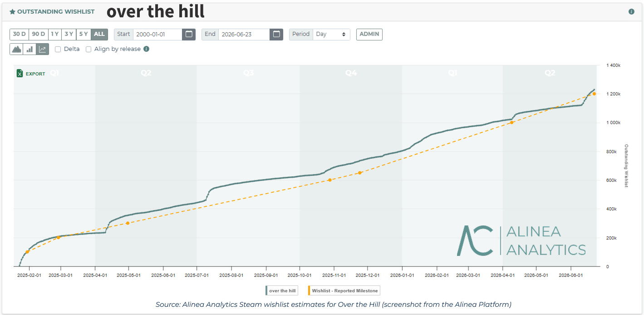Image resolution: width=644 pixels, height=315 pixels.
Task: Click the 600k milestone point near 2025-11
Action: pos(329,180)
